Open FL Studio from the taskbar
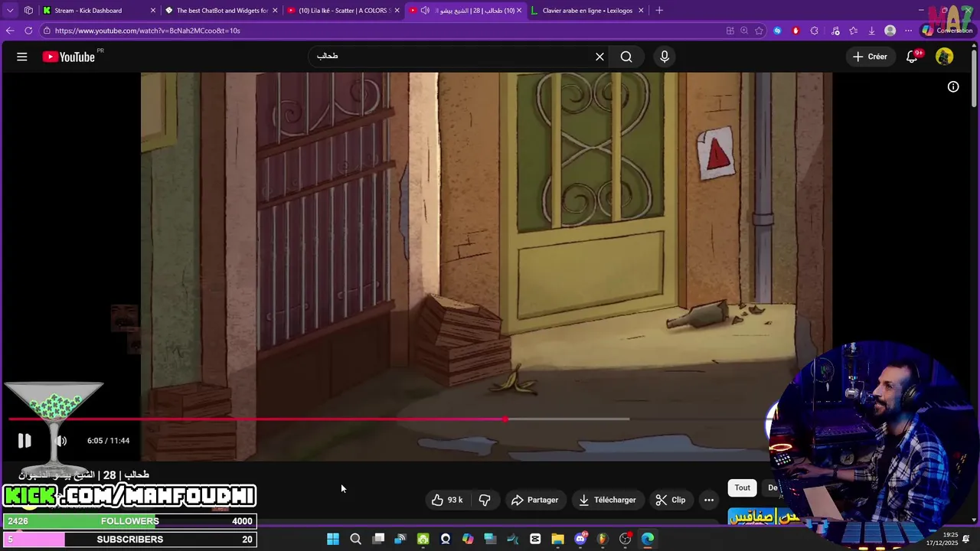Viewport: 980px width, 551px height. pyautogui.click(x=603, y=539)
